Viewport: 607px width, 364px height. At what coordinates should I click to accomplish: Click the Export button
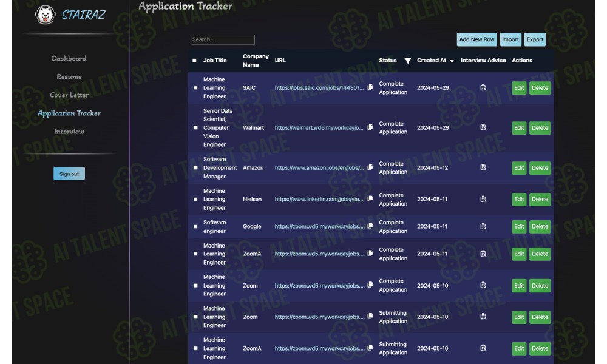coord(535,39)
